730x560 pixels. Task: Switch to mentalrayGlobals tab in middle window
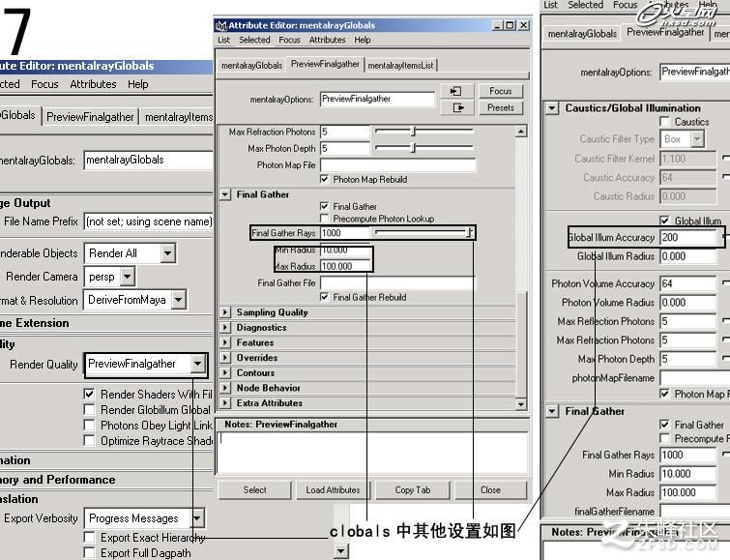(x=251, y=65)
